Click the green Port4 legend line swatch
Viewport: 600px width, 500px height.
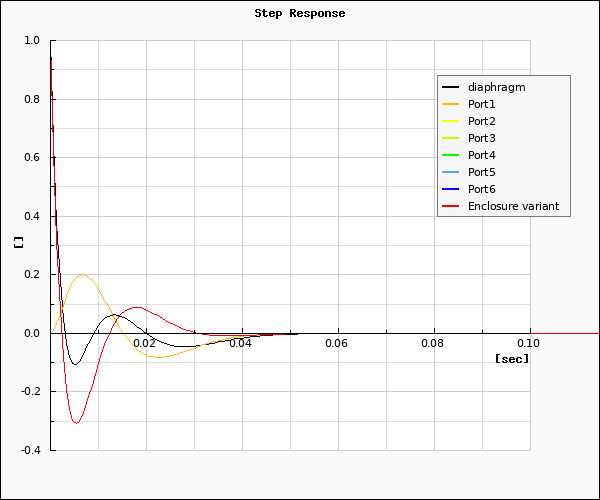pos(450,155)
